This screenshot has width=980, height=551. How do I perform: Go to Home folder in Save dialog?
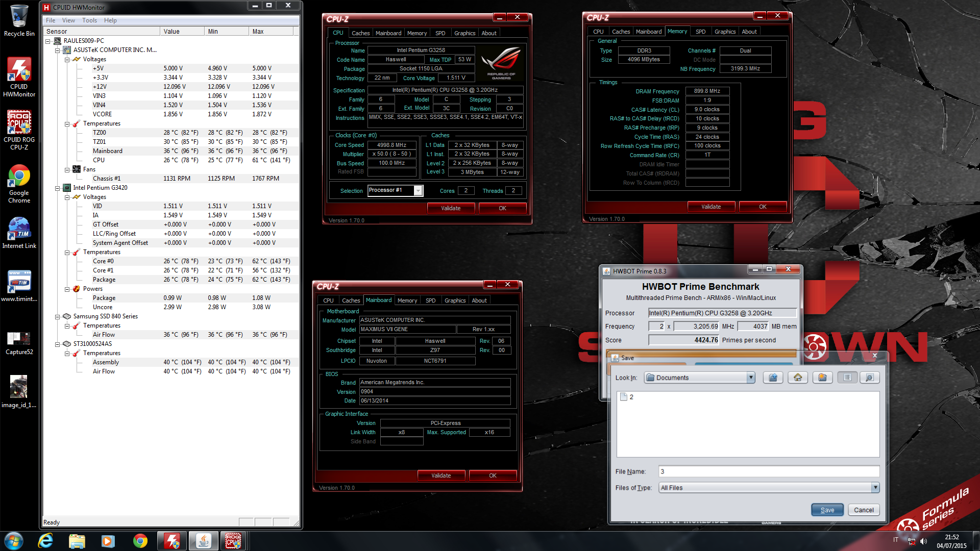(798, 378)
